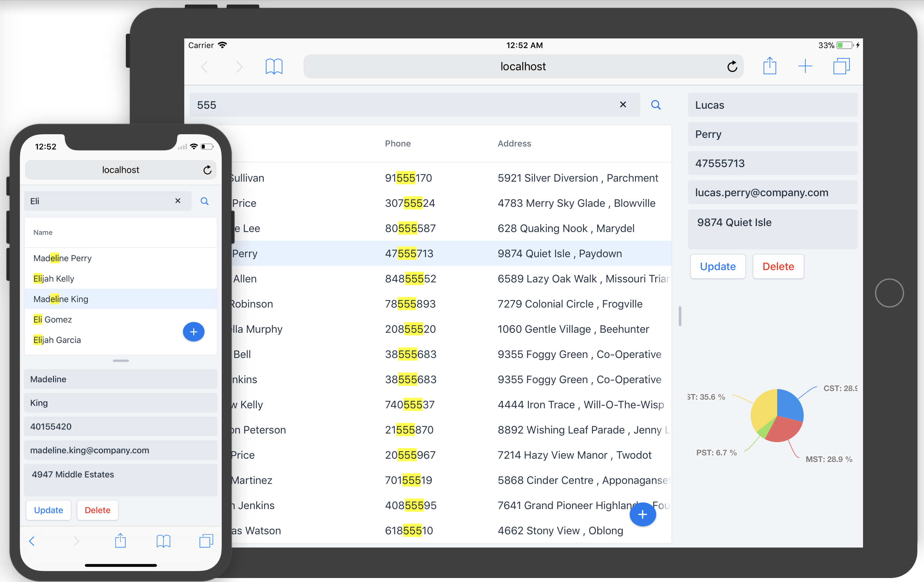Tap the iPad blue add contact button
Viewport: 924px width, 582px height.
tap(642, 514)
